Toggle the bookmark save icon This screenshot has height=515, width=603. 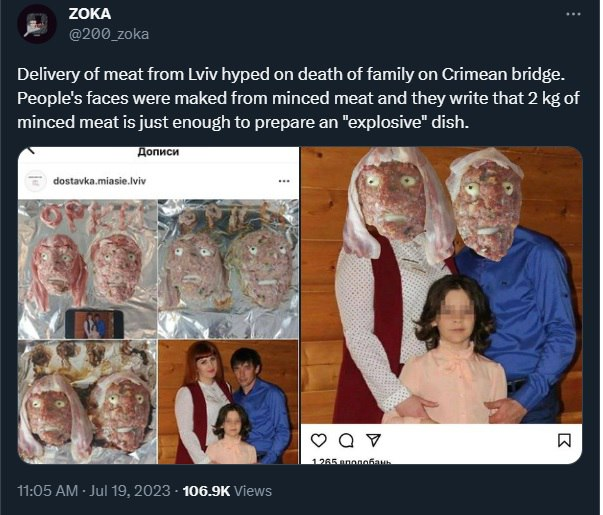tap(564, 440)
